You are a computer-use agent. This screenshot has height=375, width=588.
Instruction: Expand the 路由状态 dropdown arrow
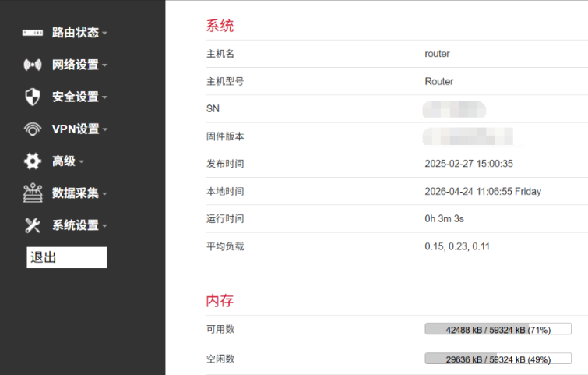point(104,34)
